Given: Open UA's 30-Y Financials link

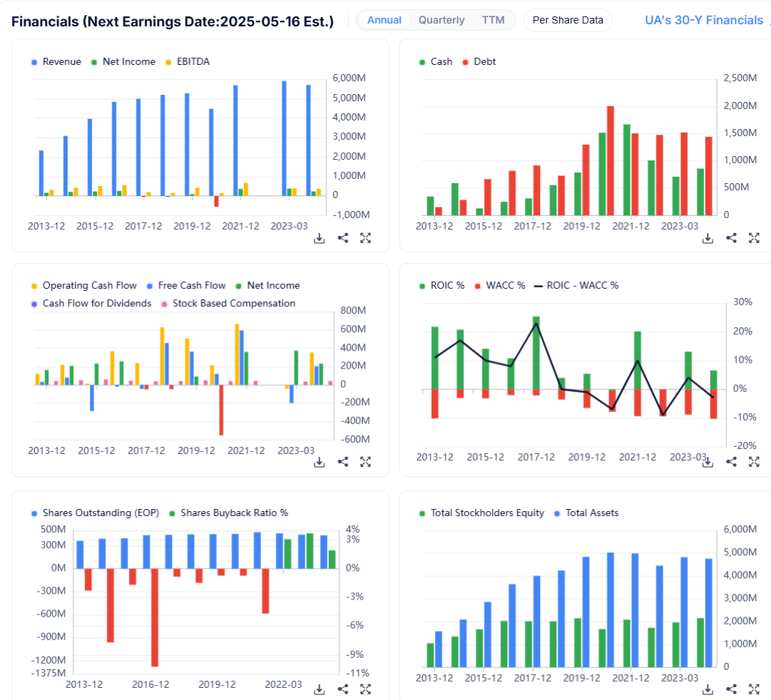Looking at the screenshot, I should (x=703, y=20).
